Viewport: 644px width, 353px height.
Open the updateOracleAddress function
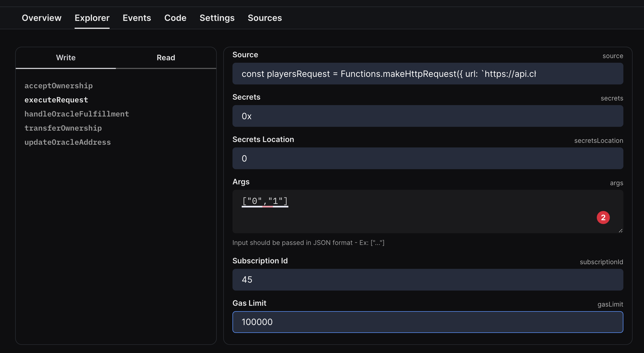coord(68,142)
